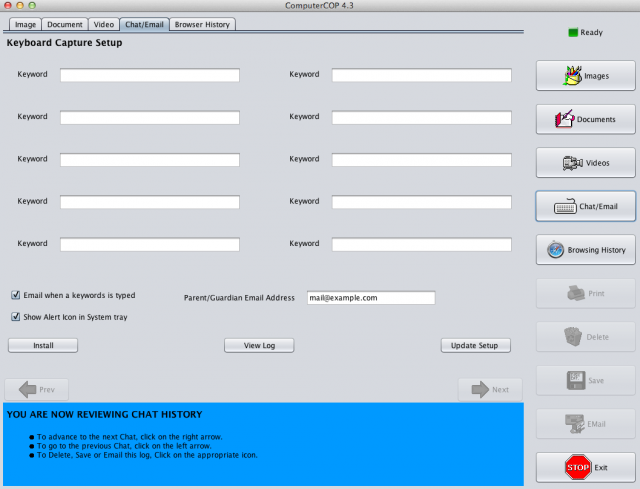Switch to the Document tab

[64, 24]
